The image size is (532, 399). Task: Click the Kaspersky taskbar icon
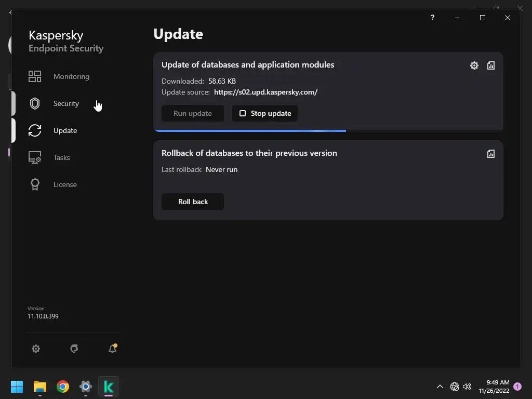click(x=109, y=387)
